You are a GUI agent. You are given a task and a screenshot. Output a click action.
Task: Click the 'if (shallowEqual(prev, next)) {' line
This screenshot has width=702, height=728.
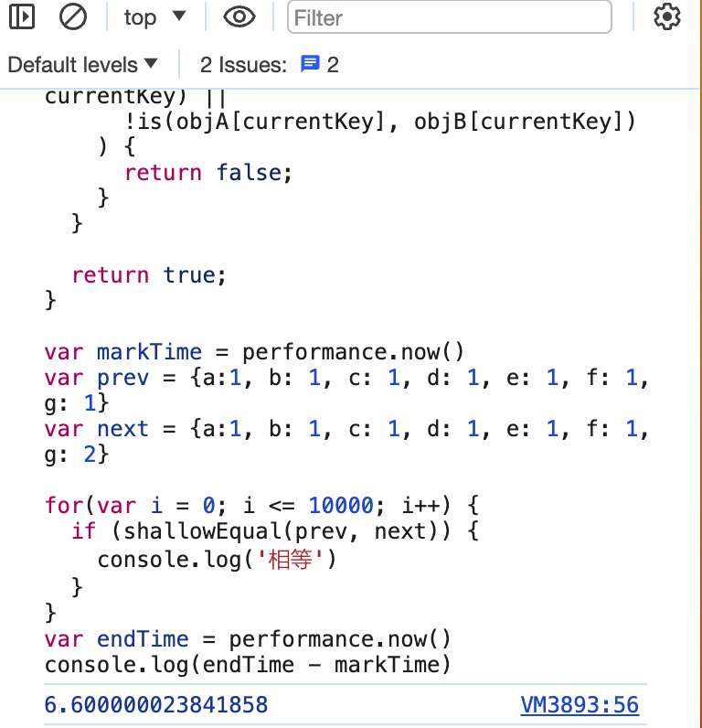275,530
